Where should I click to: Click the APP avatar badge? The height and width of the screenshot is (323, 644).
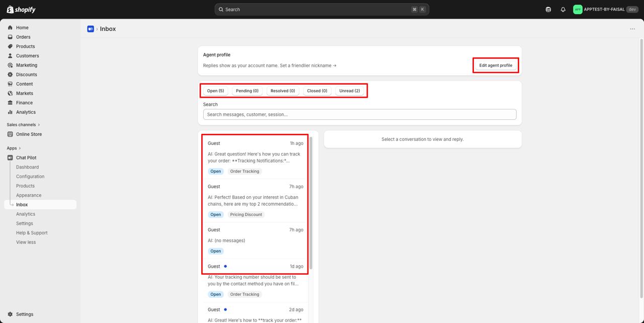pyautogui.click(x=578, y=10)
